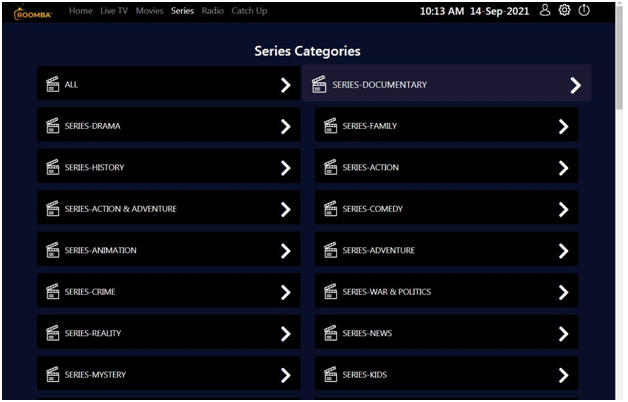Click the power logout icon
The width and height of the screenshot is (628, 402).
point(584,10)
